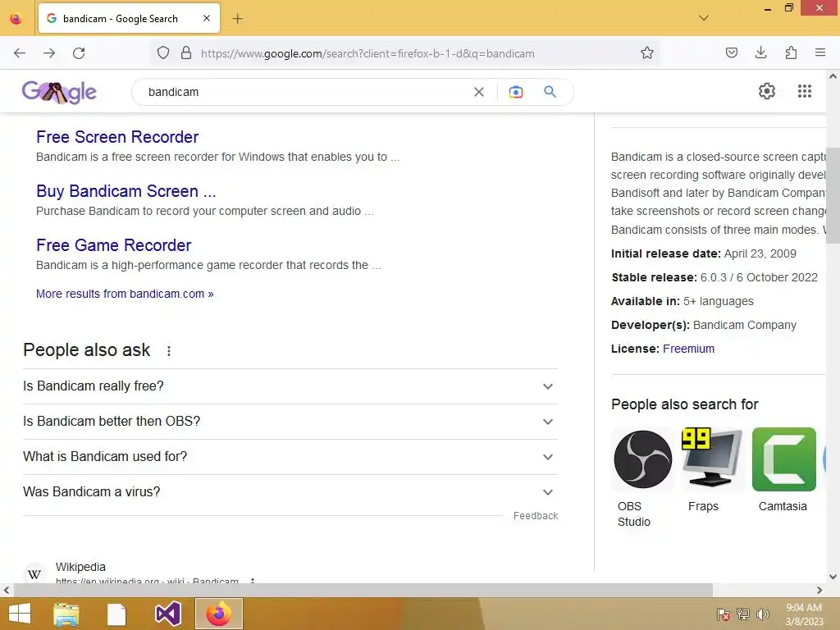
Task: Open Visual Studio from the taskbar
Action: tap(167, 614)
